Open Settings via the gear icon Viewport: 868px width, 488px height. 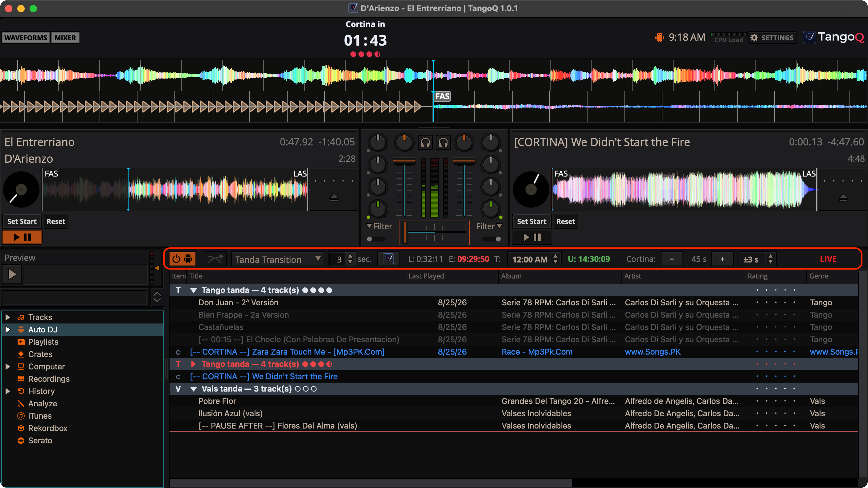click(772, 38)
